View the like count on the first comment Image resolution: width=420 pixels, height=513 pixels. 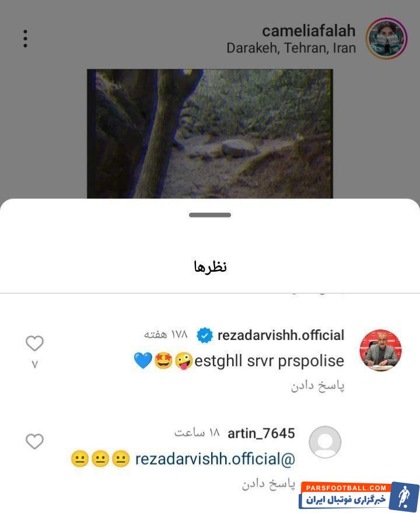point(34,364)
